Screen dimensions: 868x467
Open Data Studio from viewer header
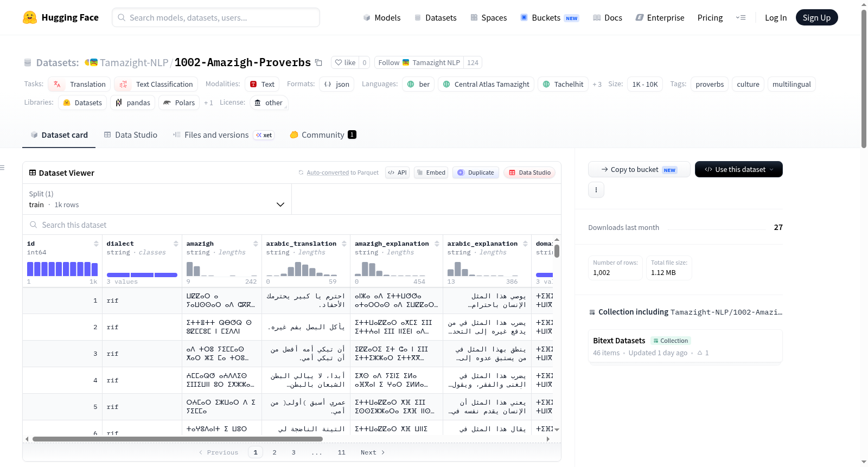529,172
